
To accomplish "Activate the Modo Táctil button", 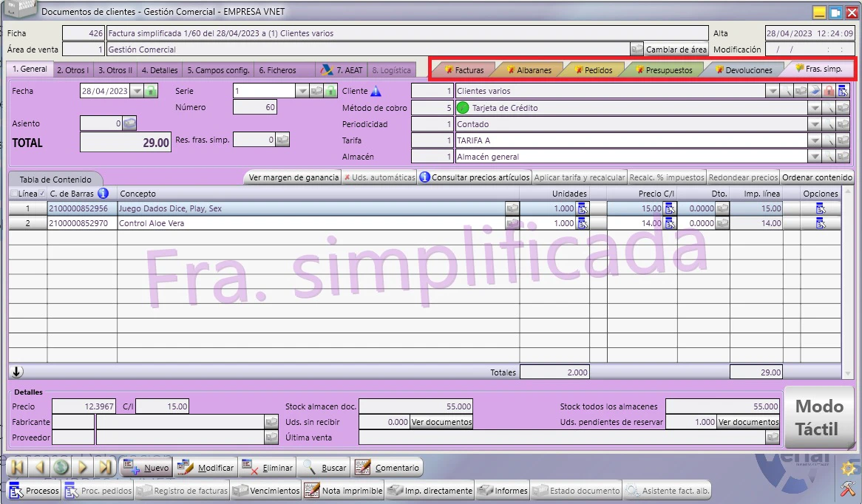I will tap(818, 418).
